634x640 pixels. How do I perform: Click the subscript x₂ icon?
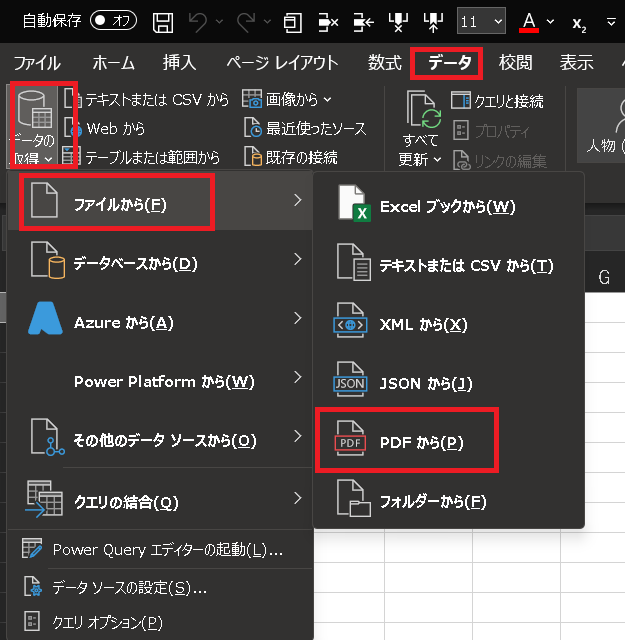point(579,24)
